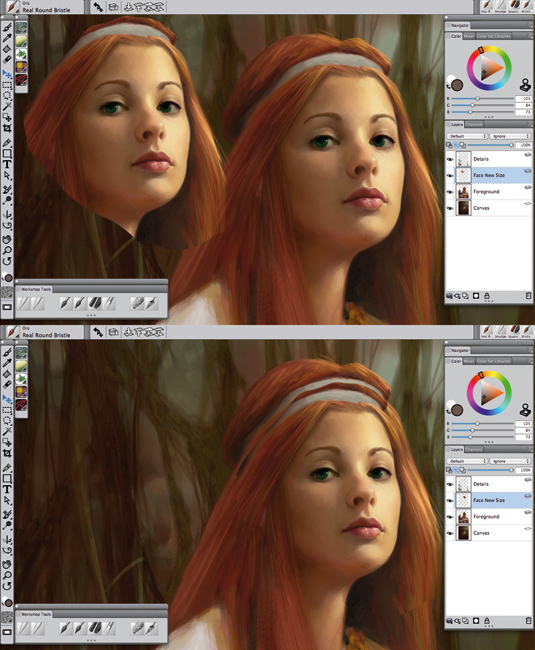Open the Ignore composite depth dropdown, upper screenshot
535x650 pixels.
coord(510,136)
